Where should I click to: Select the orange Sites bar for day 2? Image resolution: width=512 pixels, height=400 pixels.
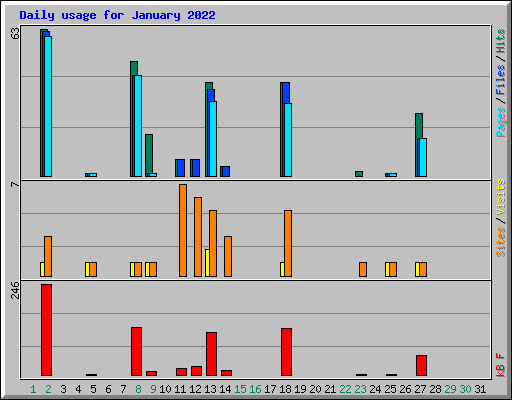coord(48,256)
